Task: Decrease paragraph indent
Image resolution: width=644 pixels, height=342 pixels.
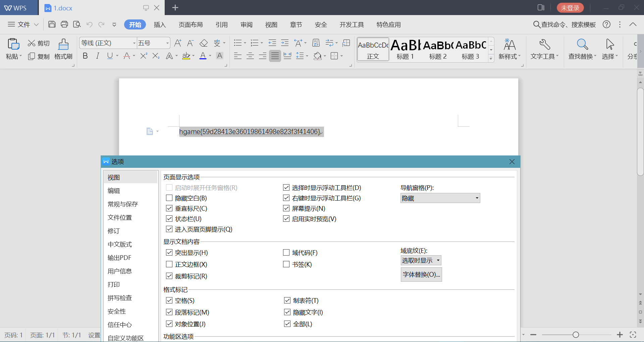Action: click(x=272, y=43)
